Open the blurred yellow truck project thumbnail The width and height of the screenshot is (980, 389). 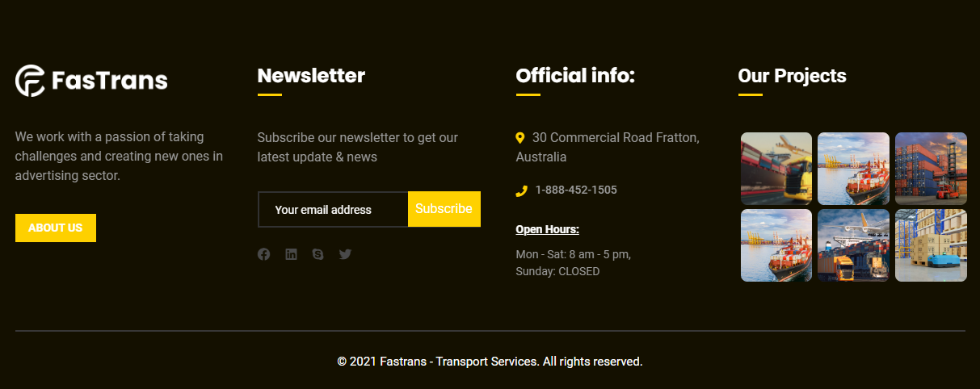(776, 168)
